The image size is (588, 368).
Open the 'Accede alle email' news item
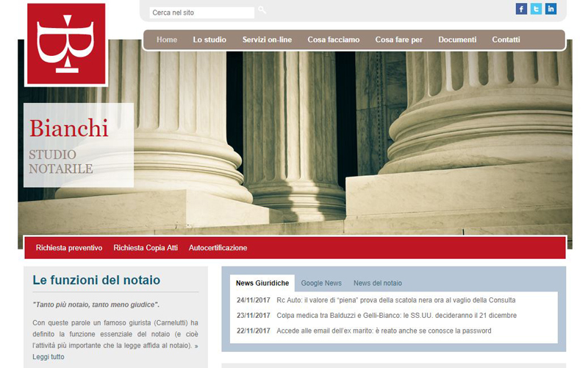384,330
